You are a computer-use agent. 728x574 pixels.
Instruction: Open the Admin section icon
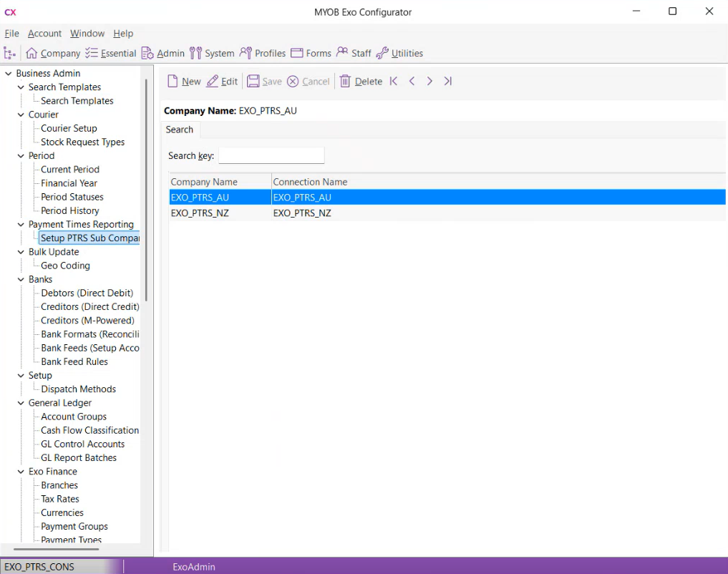[162, 53]
